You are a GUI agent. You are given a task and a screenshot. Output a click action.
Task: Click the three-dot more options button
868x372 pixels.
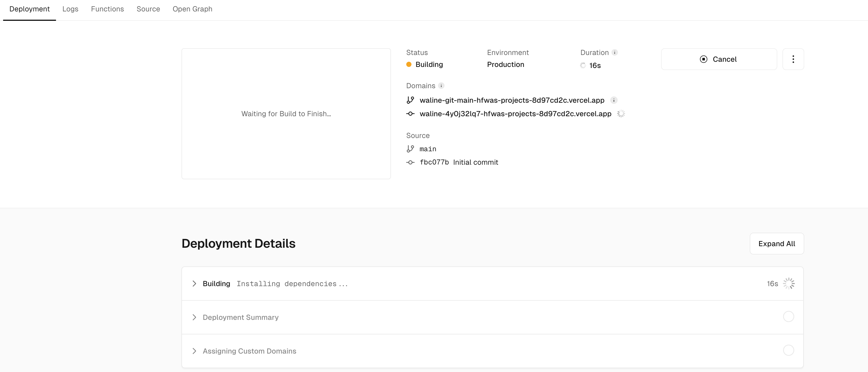(x=793, y=59)
